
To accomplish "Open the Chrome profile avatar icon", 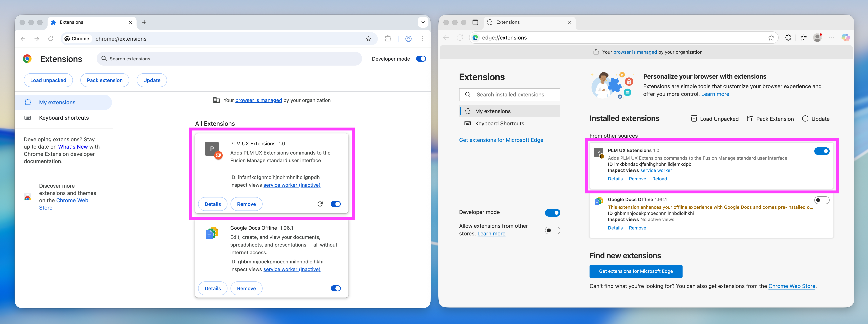I will pos(408,39).
